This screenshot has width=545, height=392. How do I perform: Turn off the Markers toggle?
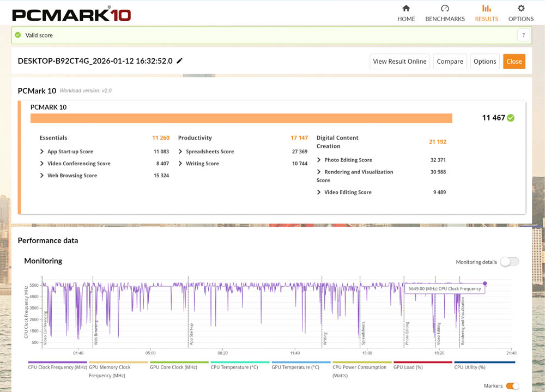coord(512,386)
